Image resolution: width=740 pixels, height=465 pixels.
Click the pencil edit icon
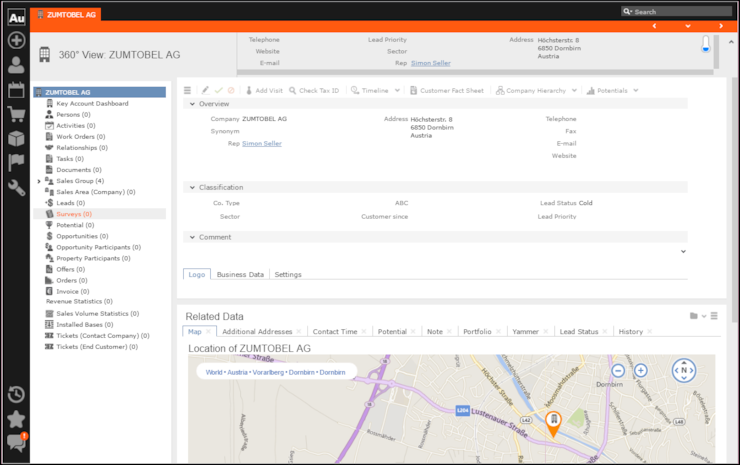[205, 90]
